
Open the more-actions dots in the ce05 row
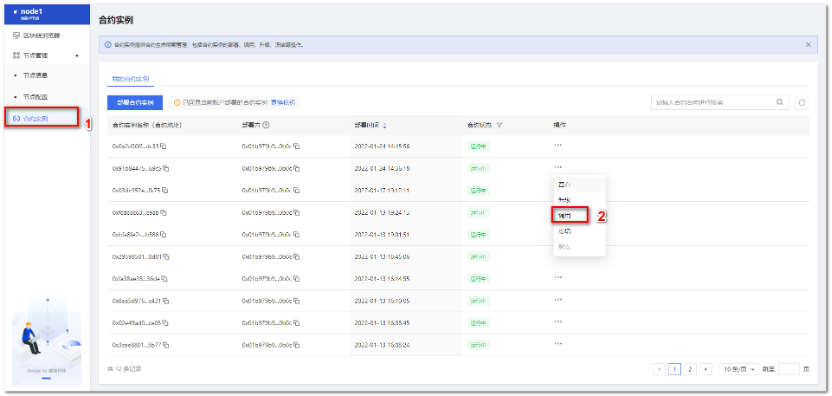point(558,321)
